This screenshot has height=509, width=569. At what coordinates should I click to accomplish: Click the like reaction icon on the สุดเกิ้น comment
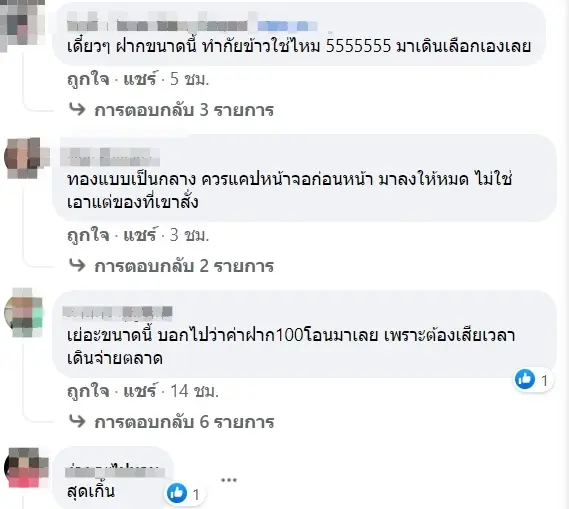tap(177, 493)
